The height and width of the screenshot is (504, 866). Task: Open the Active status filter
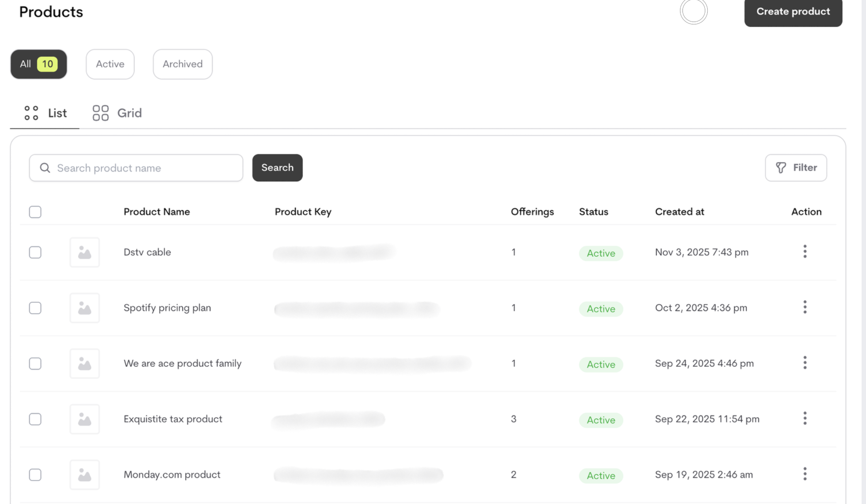click(x=109, y=64)
